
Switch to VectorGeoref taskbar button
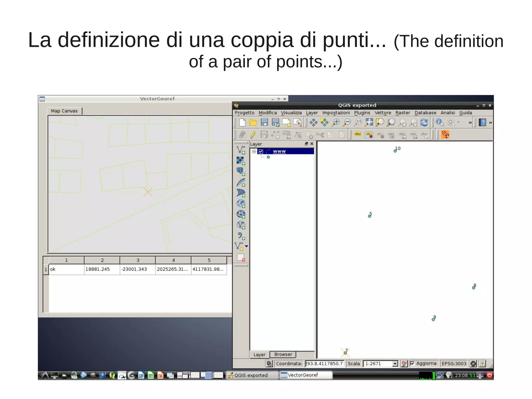(x=306, y=375)
